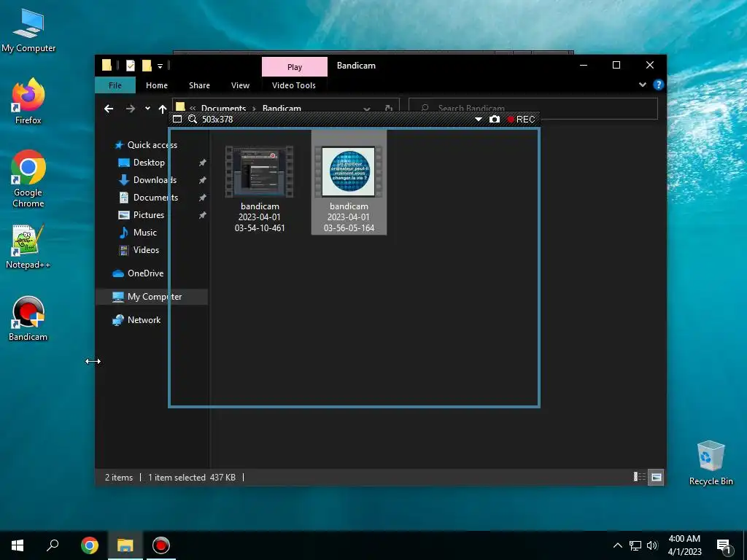Click the Bandicam magnifier size icon
The image size is (747, 560).
coord(193,119)
